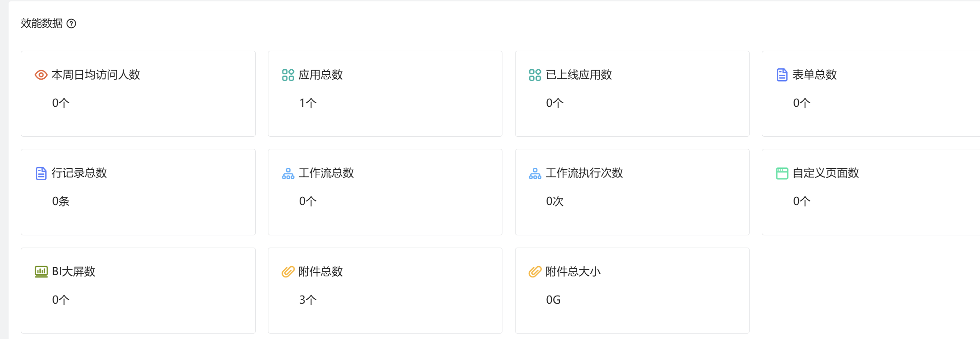Click the eye icon on 本周日均访问人数 card
The width and height of the screenshot is (980, 339).
coord(41,75)
